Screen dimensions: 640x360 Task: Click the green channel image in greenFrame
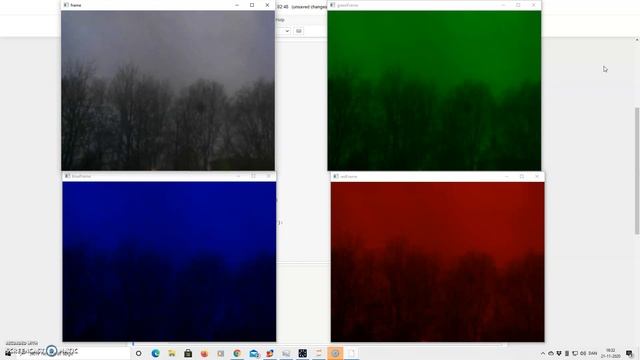click(434, 90)
